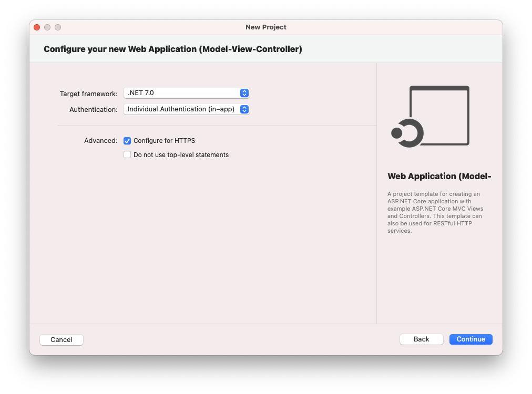
Task: Open the Target framework dropdown
Action: point(186,93)
